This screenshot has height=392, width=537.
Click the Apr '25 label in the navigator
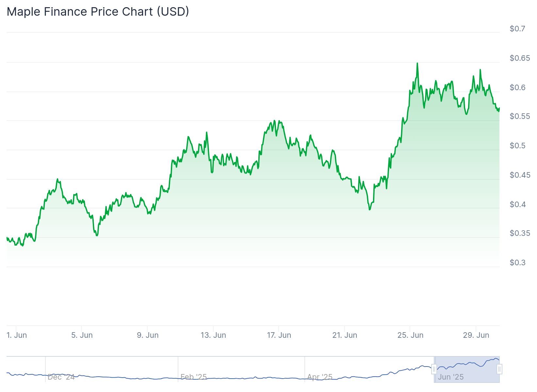(x=320, y=377)
